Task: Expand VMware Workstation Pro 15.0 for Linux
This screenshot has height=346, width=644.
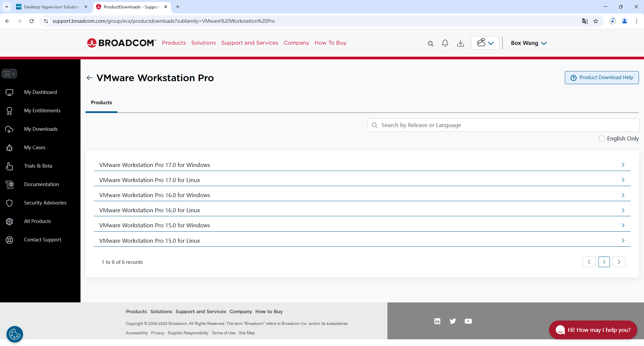Action: (x=362, y=240)
